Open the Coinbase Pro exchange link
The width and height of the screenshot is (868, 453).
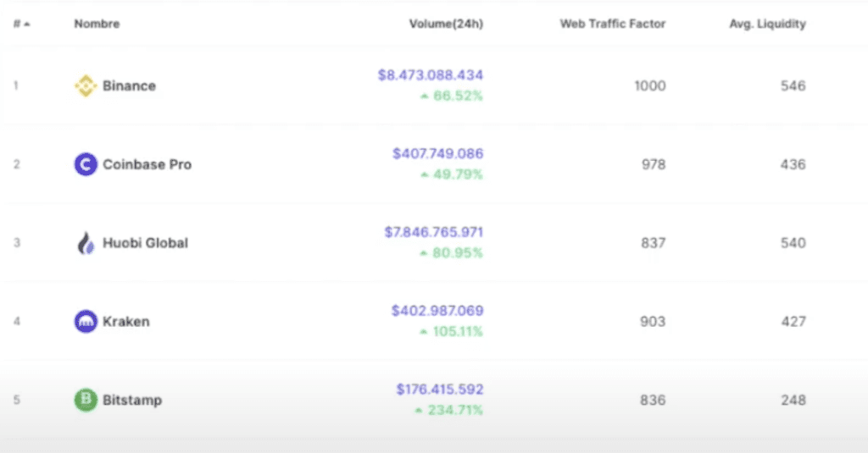(147, 164)
